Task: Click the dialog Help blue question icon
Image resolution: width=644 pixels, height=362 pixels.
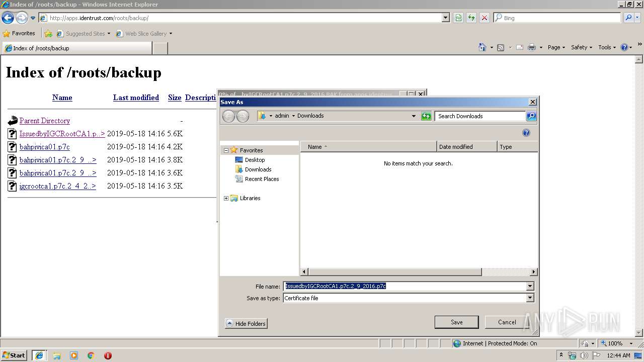Action: [526, 133]
